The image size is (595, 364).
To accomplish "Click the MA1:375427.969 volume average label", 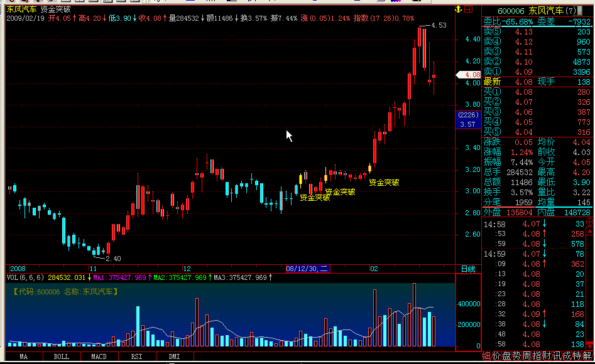I will click(119, 277).
